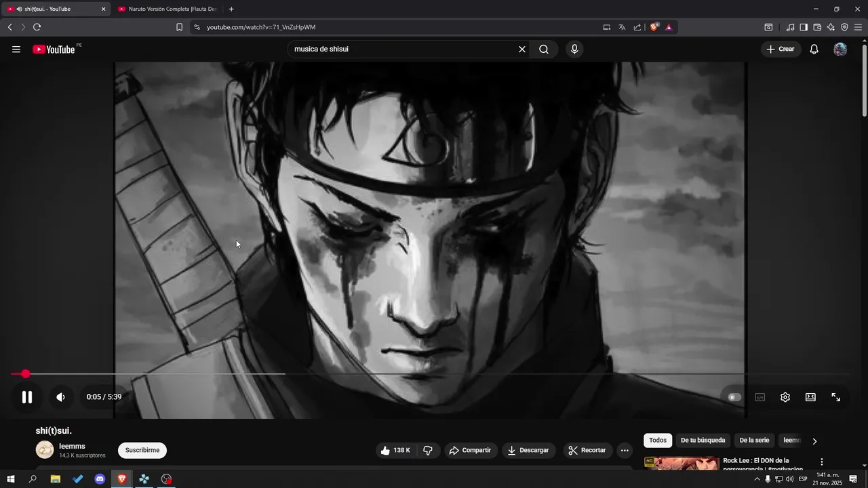Switch to theater mode

810,397
